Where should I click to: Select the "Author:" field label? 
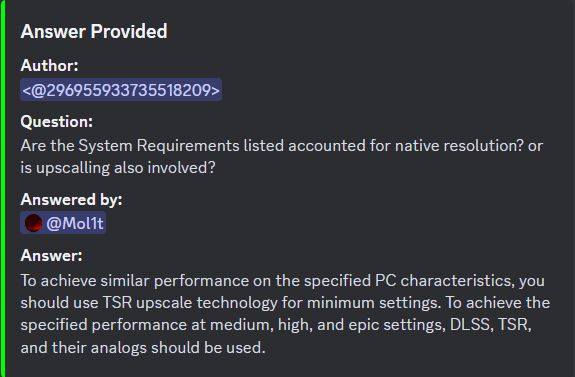tap(50, 66)
